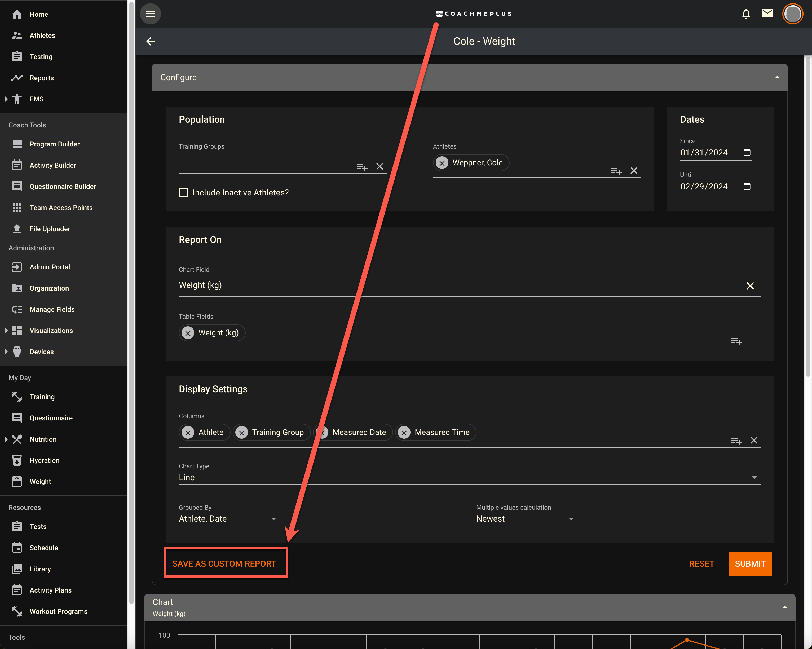
Task: Click the add-list icon for Training Groups
Action: [362, 167]
